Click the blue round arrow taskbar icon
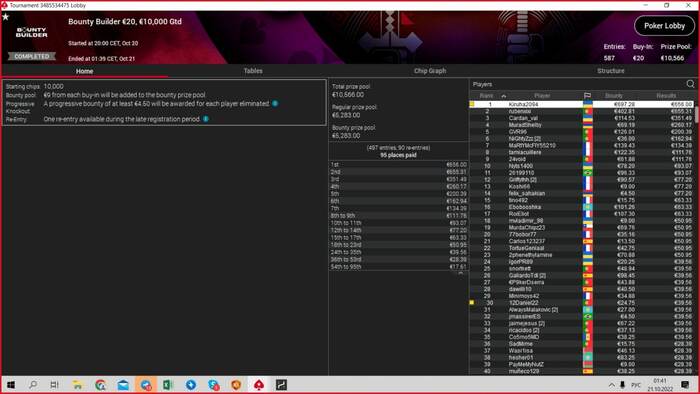Viewport: 700px width, 394px height. (191, 385)
